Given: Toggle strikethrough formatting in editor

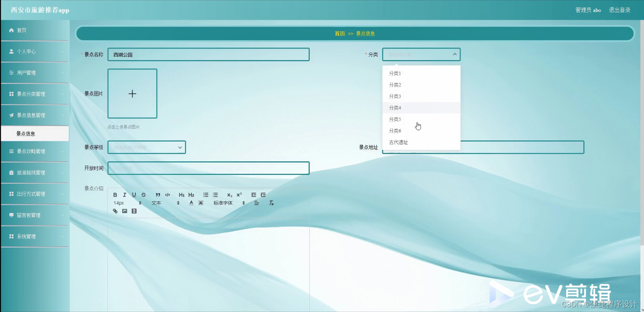Looking at the screenshot, I should (x=144, y=195).
